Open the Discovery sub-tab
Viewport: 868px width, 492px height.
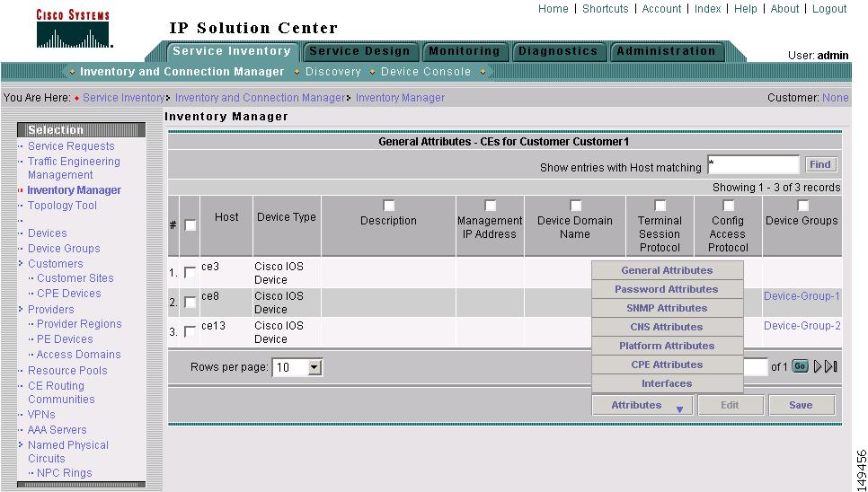pyautogui.click(x=333, y=72)
